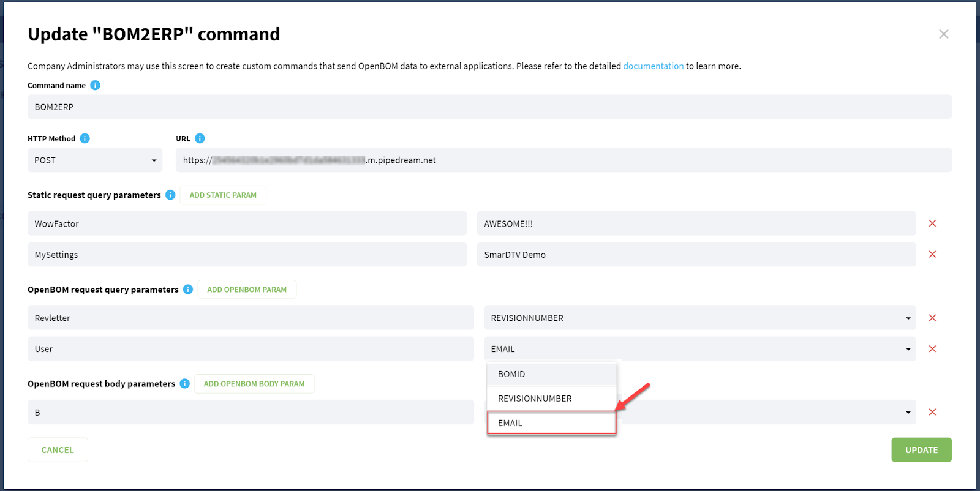Delete the WowFactor static parameter row
This screenshot has height=491, width=980.
tap(932, 223)
